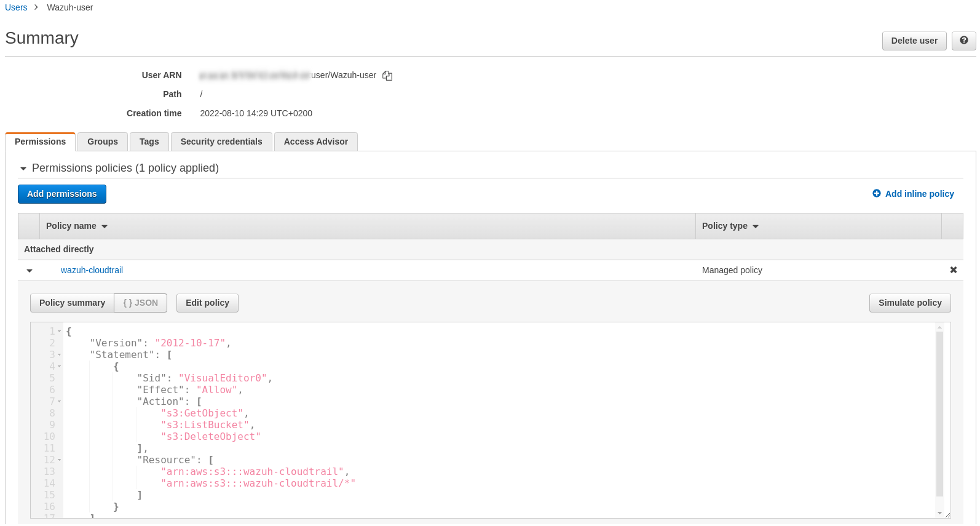Screen dimensions: 980x526
Task: Collapse the Permissions policies section
Action: 23,169
